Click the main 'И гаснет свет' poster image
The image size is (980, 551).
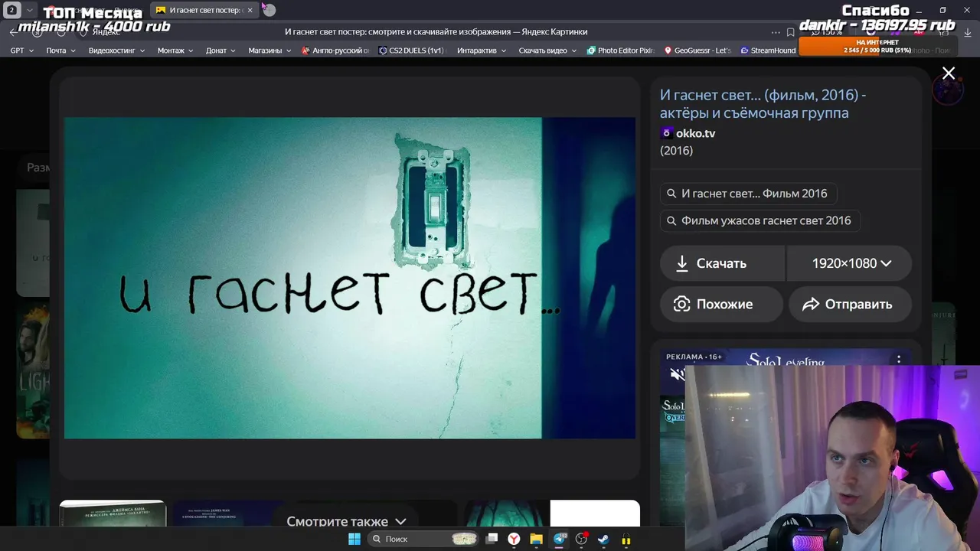click(349, 278)
